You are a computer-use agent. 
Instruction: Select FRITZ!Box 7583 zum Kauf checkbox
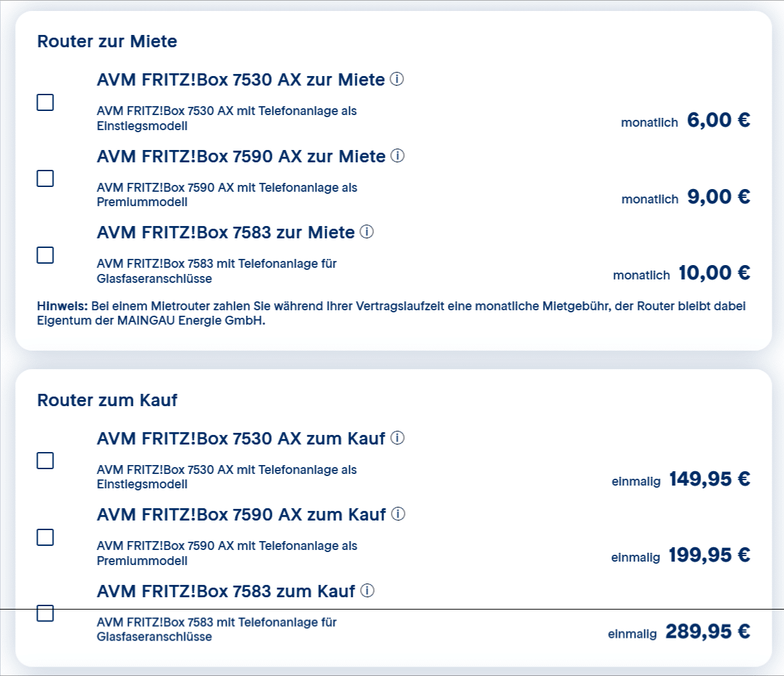pyautogui.click(x=45, y=613)
